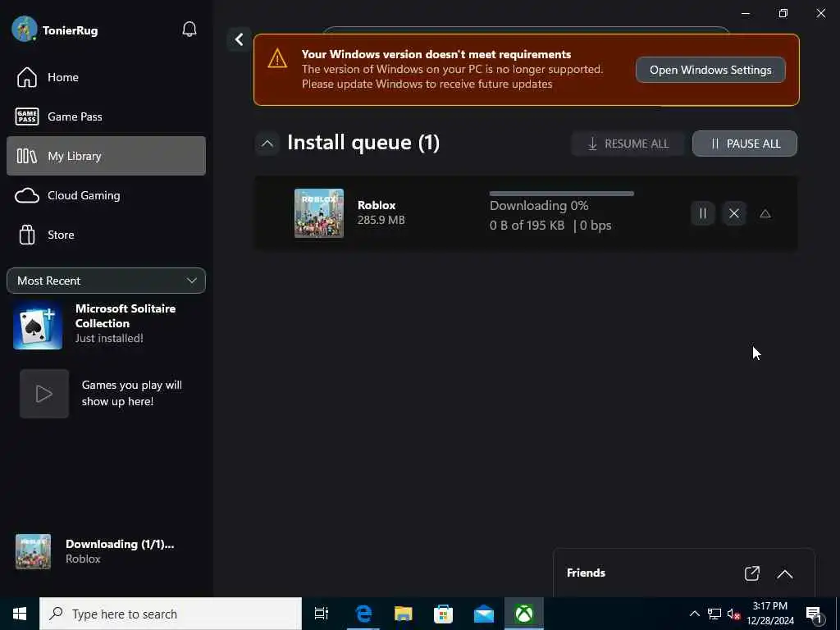This screenshot has width=840, height=630.
Task: Click the network tray icon
Action: 714,614
